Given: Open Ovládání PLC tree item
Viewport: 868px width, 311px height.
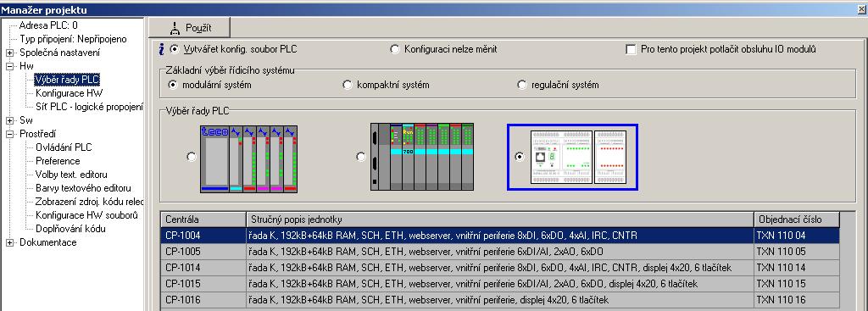Looking at the screenshot, I should click(x=64, y=147).
